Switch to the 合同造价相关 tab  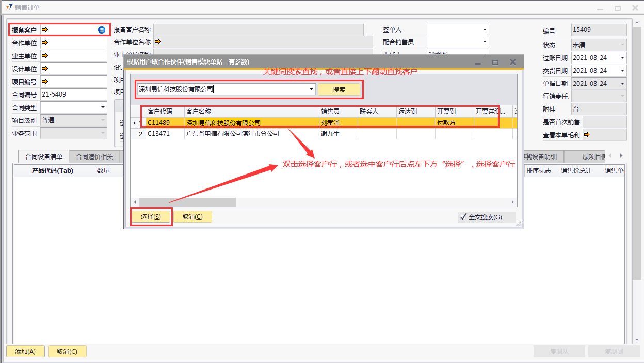click(94, 157)
